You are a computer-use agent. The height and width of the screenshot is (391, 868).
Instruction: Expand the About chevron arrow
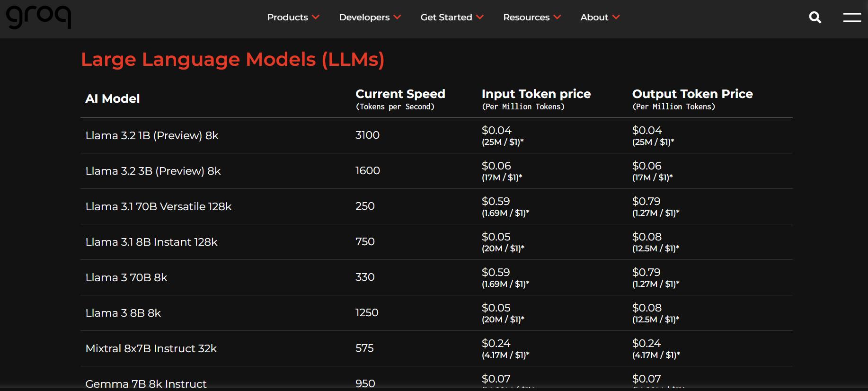pos(616,17)
